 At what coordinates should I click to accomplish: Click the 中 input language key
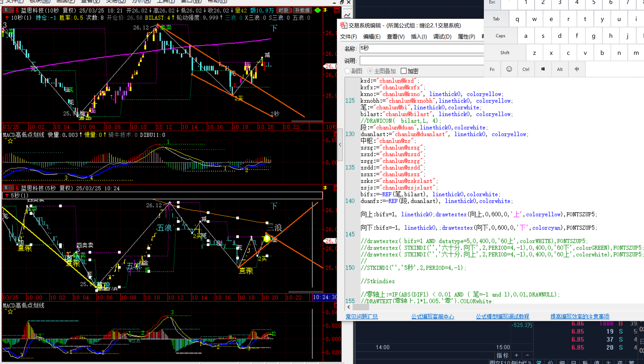[x=577, y=69]
